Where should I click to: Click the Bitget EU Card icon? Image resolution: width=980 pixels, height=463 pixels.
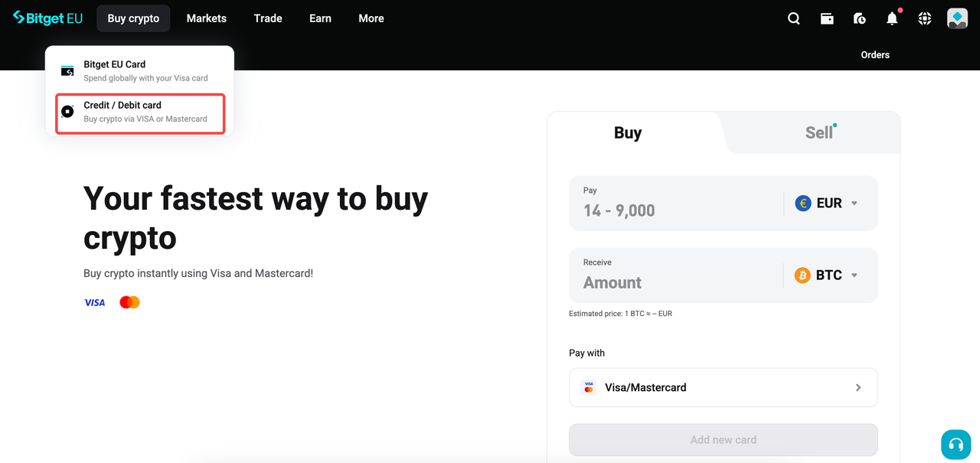(x=67, y=71)
